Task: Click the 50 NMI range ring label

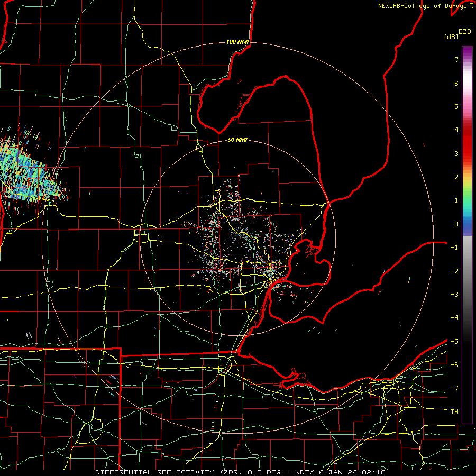Action: [x=237, y=140]
